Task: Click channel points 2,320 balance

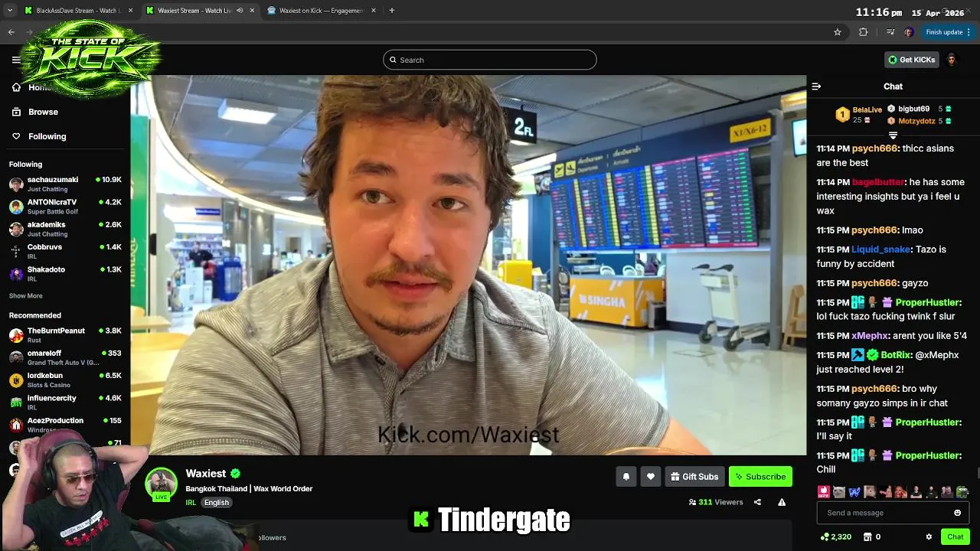Action: click(x=835, y=537)
